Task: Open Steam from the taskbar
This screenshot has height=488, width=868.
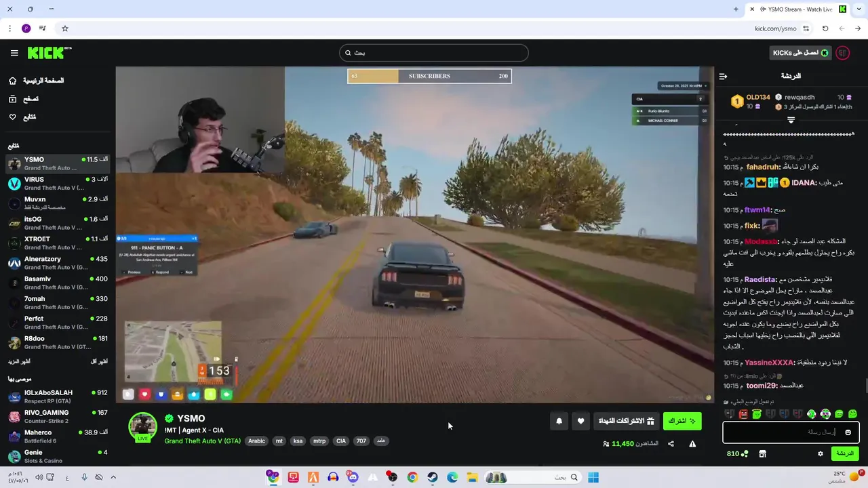Action: point(432,477)
